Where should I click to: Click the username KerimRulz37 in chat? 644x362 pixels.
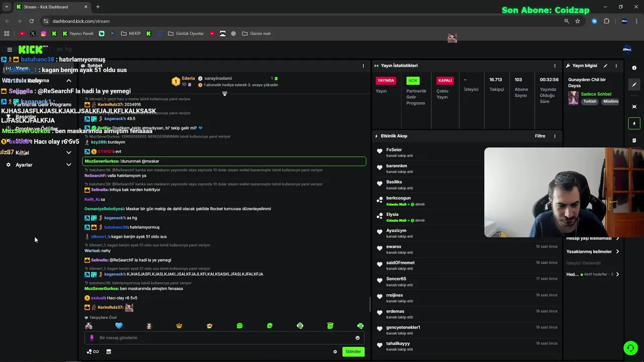coord(110,307)
